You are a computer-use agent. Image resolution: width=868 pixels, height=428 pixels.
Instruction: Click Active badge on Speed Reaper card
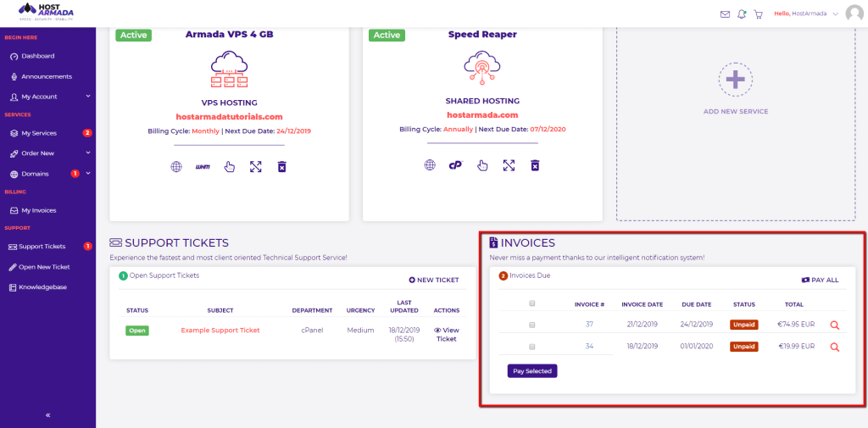click(387, 35)
